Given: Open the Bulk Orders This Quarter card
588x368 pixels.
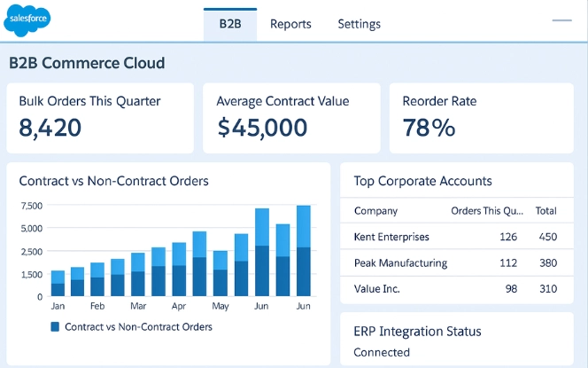Looking at the screenshot, I should [x=99, y=118].
